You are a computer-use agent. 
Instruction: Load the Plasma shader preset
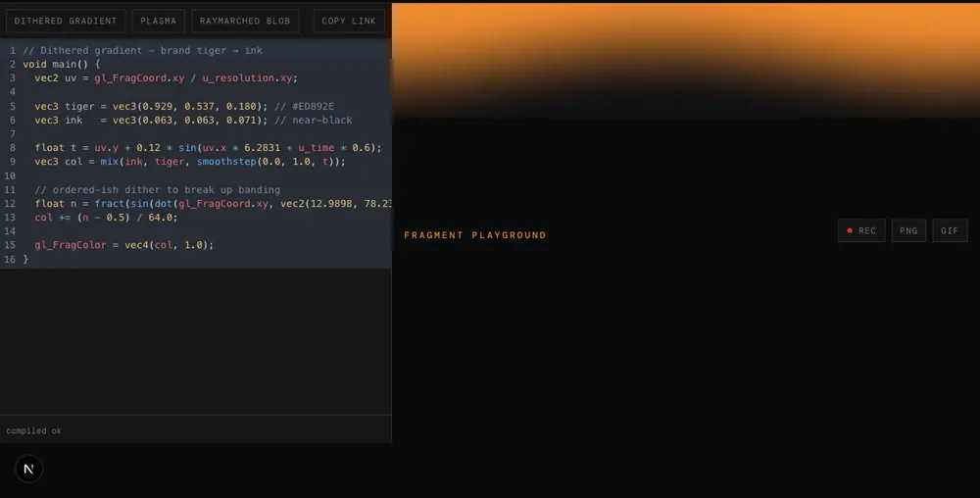coord(158,21)
